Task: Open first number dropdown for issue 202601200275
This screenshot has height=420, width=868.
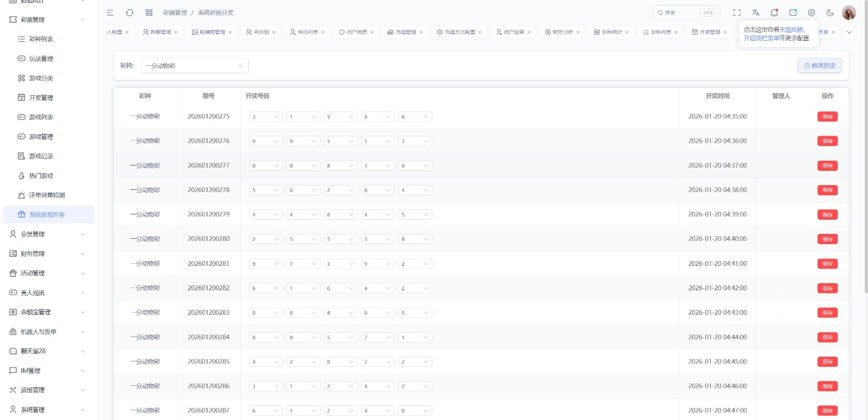Action: click(x=266, y=117)
